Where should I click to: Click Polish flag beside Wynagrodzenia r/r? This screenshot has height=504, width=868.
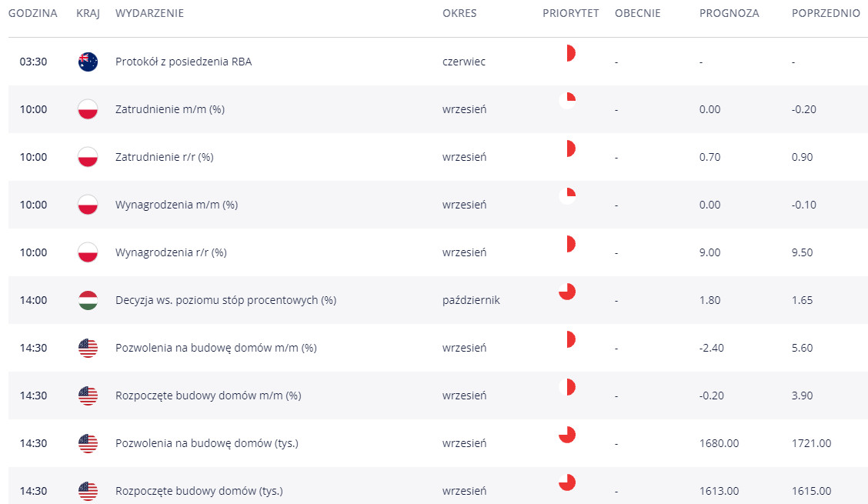pyautogui.click(x=88, y=252)
